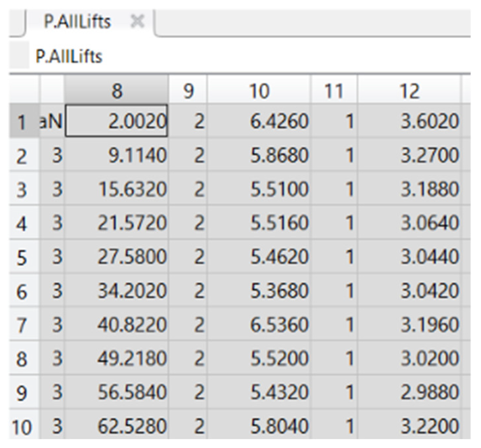Click the partially visible NaN cell
Screen dimensions: 481x448
(52, 121)
